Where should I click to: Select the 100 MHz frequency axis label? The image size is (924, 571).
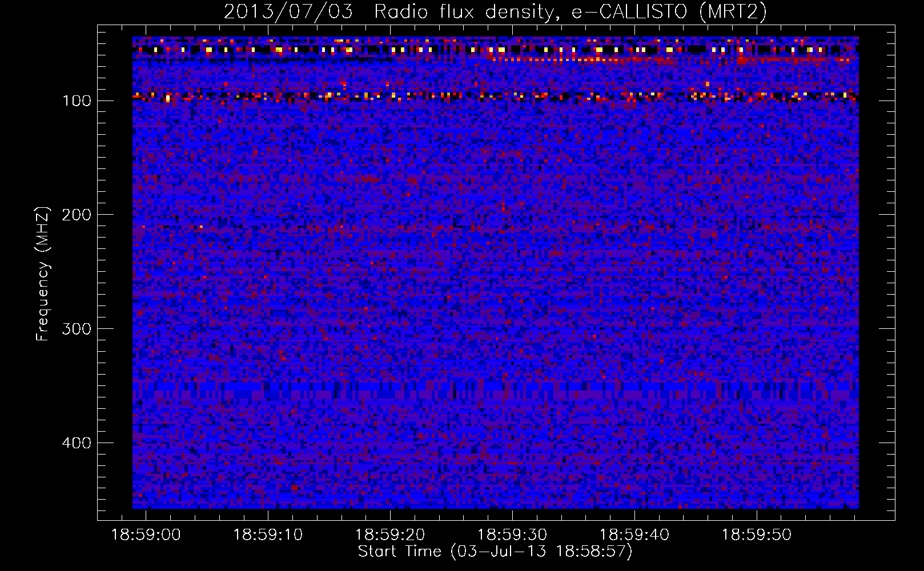(x=77, y=101)
